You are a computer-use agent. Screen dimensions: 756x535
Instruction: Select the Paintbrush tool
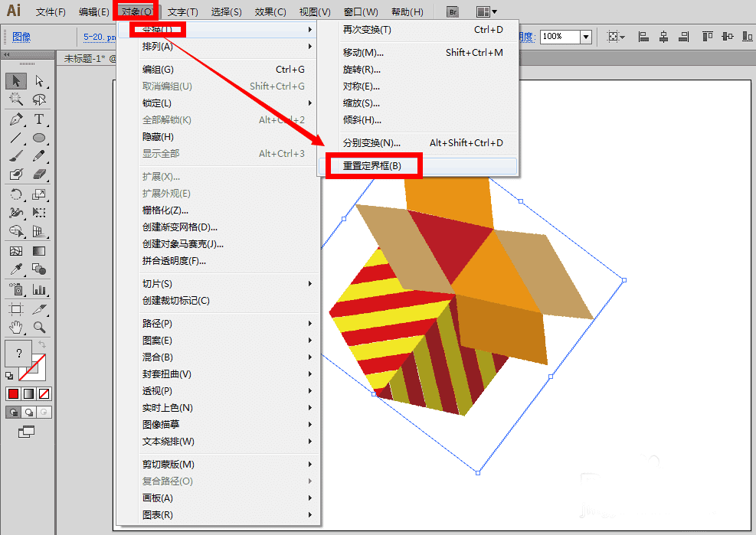pos(16,156)
